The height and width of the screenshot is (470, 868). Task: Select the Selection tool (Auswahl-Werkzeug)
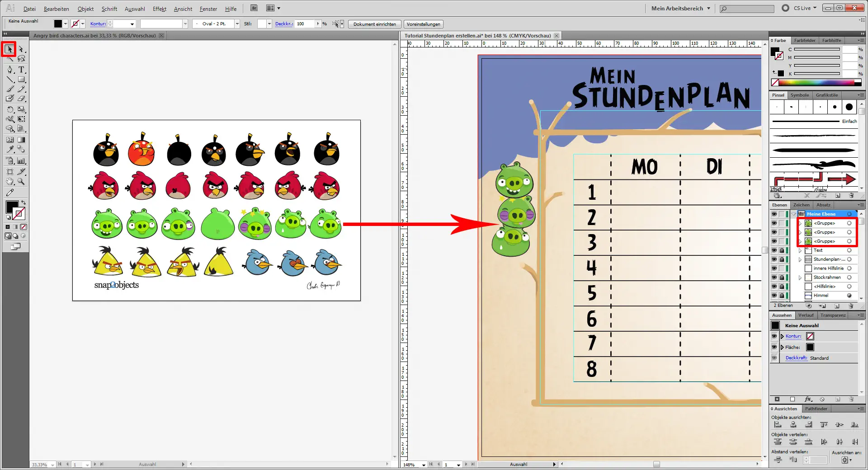[x=10, y=49]
